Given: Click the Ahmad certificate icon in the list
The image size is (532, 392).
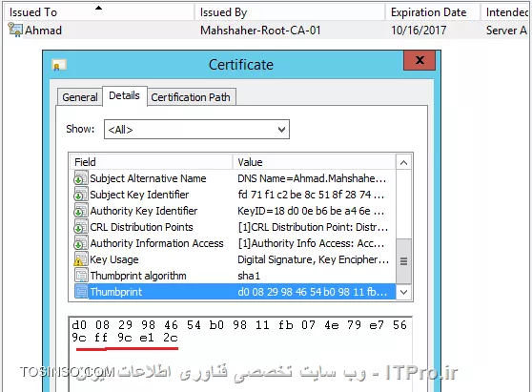Looking at the screenshot, I should click(15, 30).
